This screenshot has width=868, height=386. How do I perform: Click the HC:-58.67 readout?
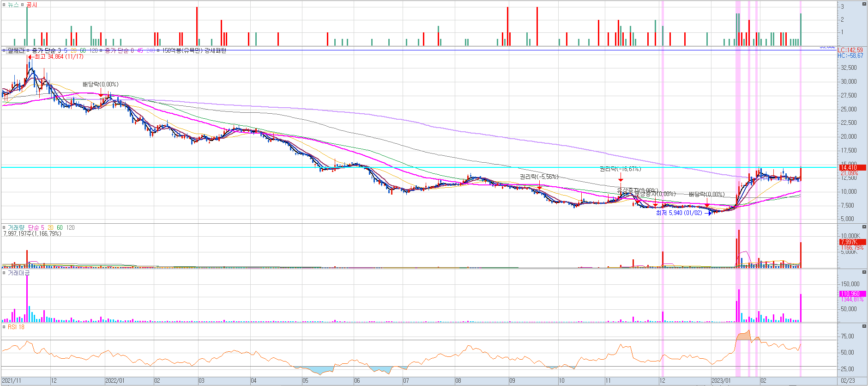click(850, 56)
